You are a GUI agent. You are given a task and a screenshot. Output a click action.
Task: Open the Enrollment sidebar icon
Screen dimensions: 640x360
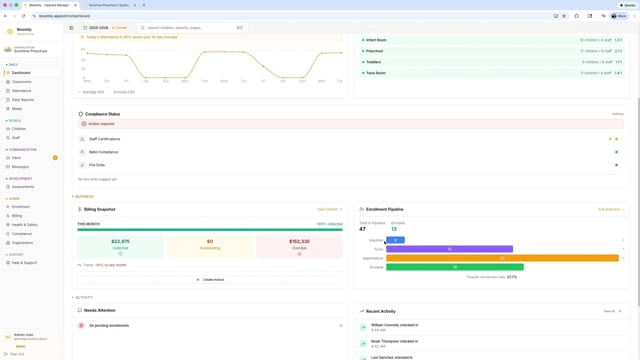point(8,207)
